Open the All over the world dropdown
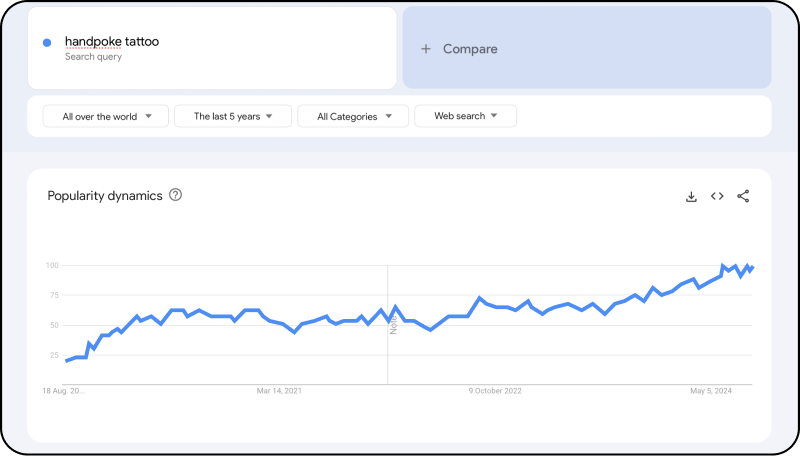Viewport: 800px width, 456px height. point(107,116)
